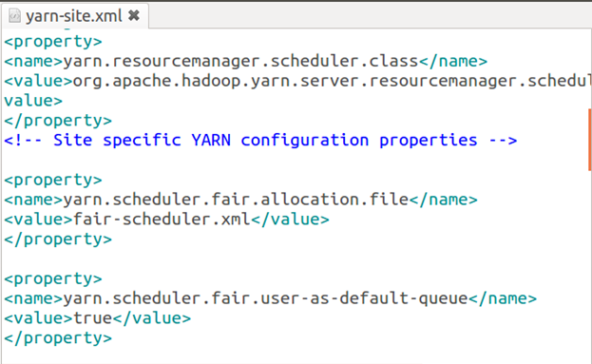Click the closing property tag after fair-scheduler.xml
592x364 pixels.
58,239
